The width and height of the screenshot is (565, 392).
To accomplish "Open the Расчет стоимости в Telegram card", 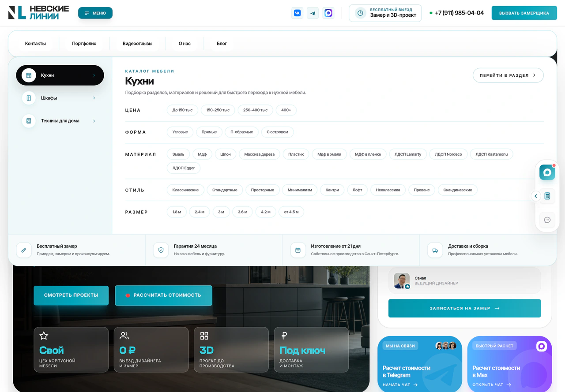I will 420,364.
